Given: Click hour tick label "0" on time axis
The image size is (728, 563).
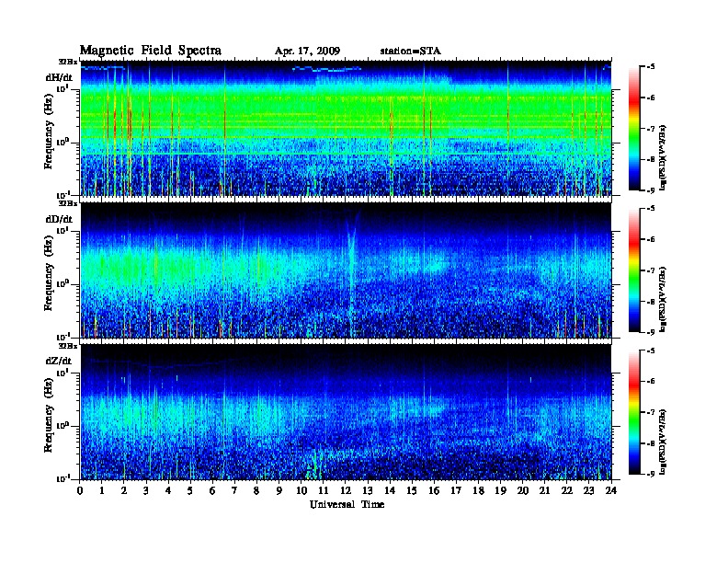Looking at the screenshot, I should tap(80, 490).
